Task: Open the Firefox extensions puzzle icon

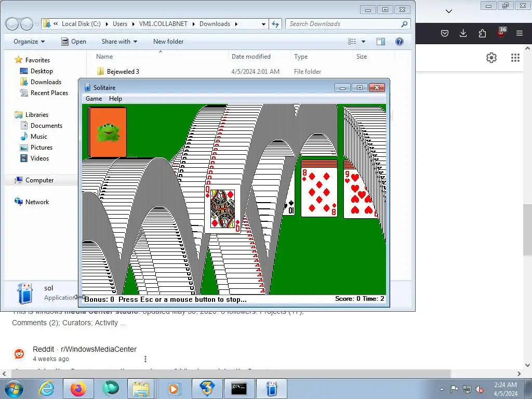Action: (482, 33)
